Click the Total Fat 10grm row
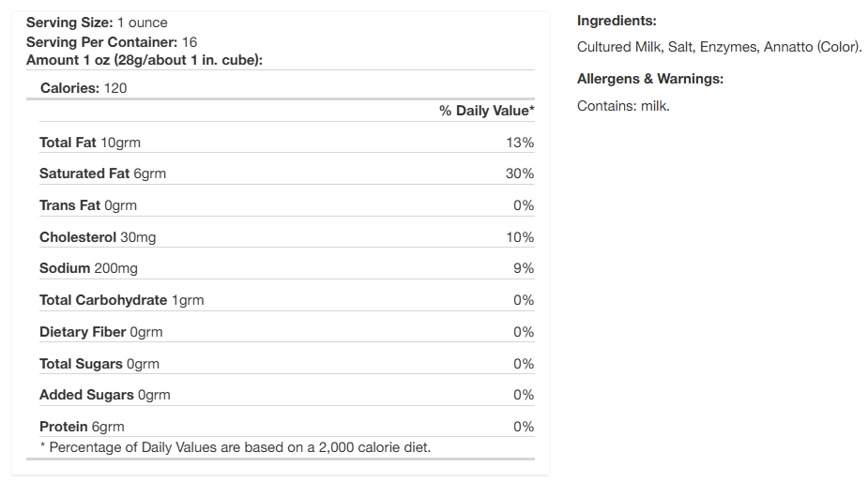Screen dimensions: 868x482 (90, 143)
